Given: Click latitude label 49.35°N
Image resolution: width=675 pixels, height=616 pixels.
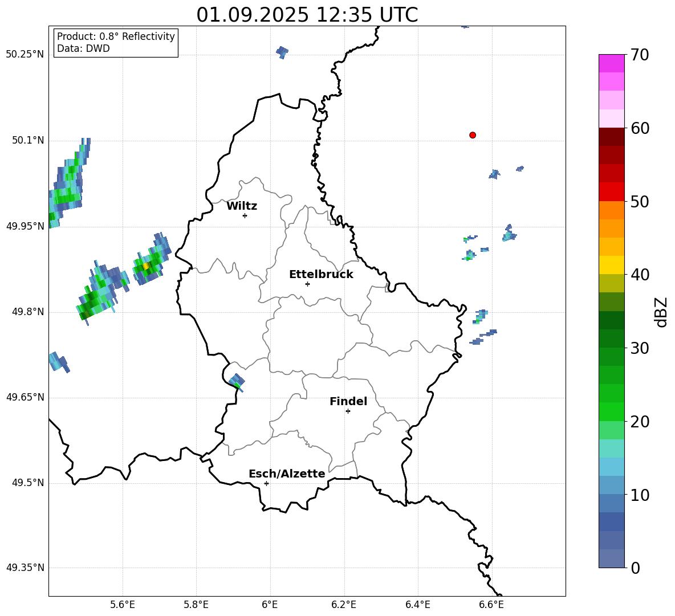Looking at the screenshot, I should (x=25, y=568).
